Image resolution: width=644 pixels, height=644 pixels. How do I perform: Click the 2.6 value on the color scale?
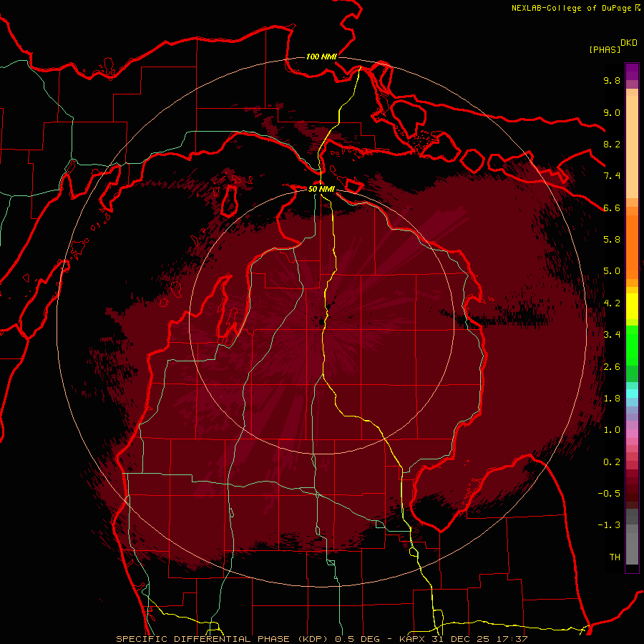612,367
